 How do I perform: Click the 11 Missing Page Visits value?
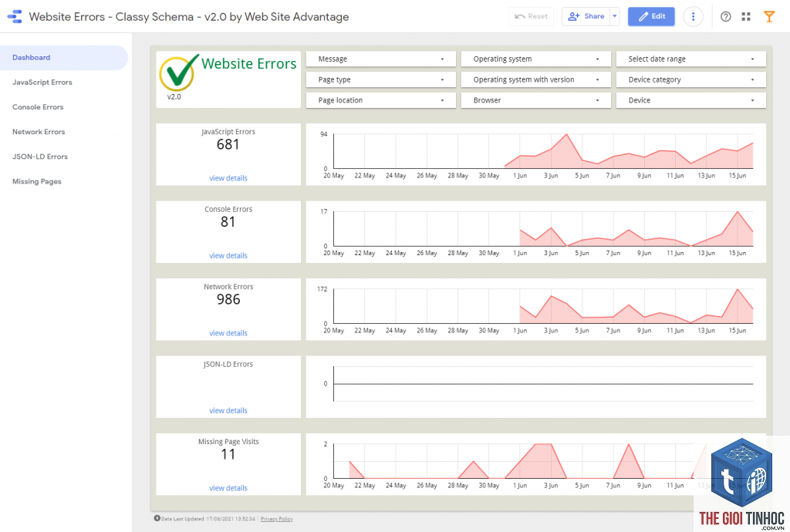point(228,454)
